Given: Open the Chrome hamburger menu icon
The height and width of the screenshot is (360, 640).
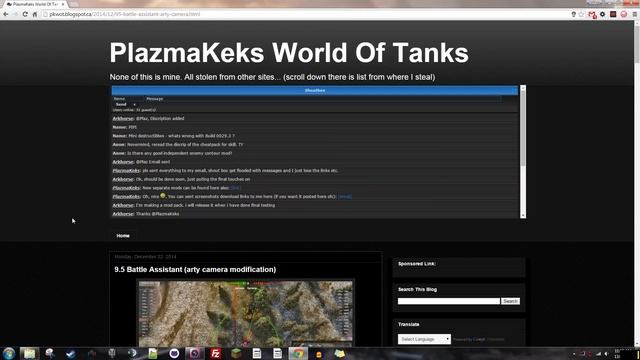Looking at the screenshot, I should click(x=635, y=14).
